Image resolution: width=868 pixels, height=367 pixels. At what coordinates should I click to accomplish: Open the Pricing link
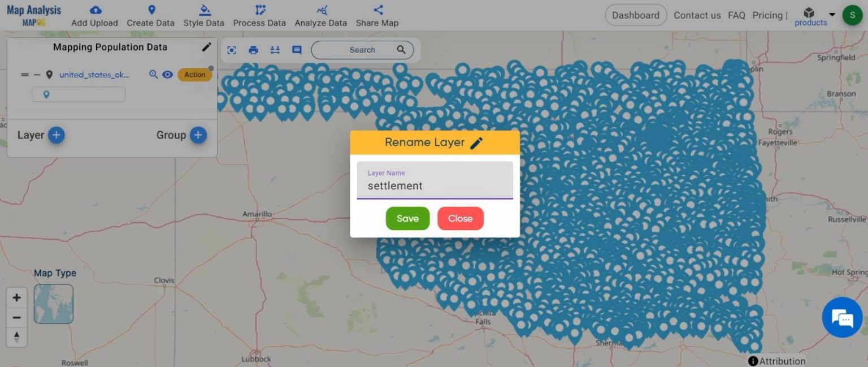coord(767,15)
